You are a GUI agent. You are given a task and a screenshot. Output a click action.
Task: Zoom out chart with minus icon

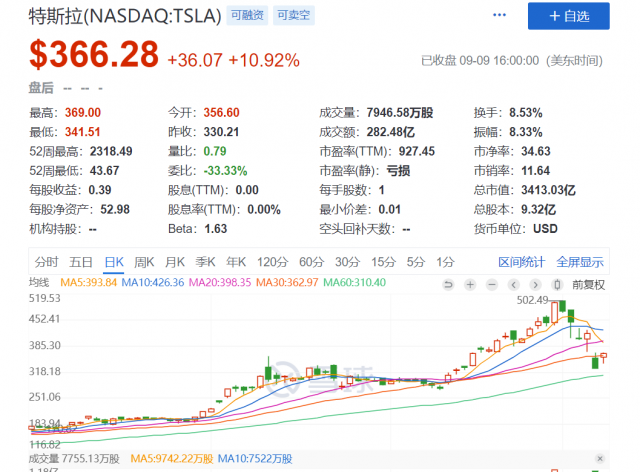(x=492, y=285)
